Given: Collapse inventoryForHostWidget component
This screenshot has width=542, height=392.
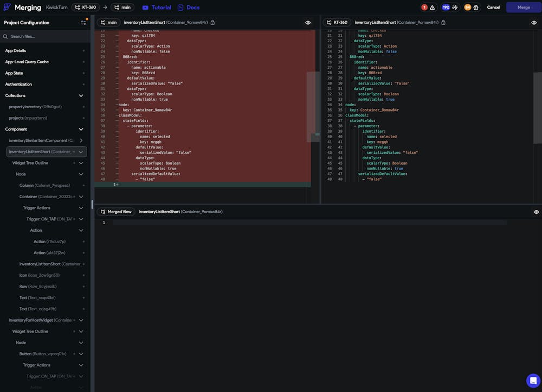Looking at the screenshot, I should pyautogui.click(x=81, y=320).
